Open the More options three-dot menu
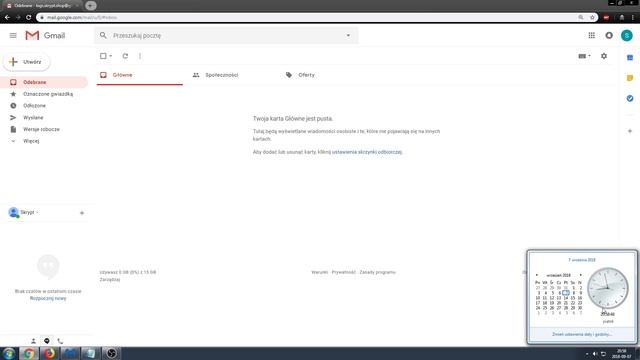This screenshot has width=640, height=360. (140, 56)
